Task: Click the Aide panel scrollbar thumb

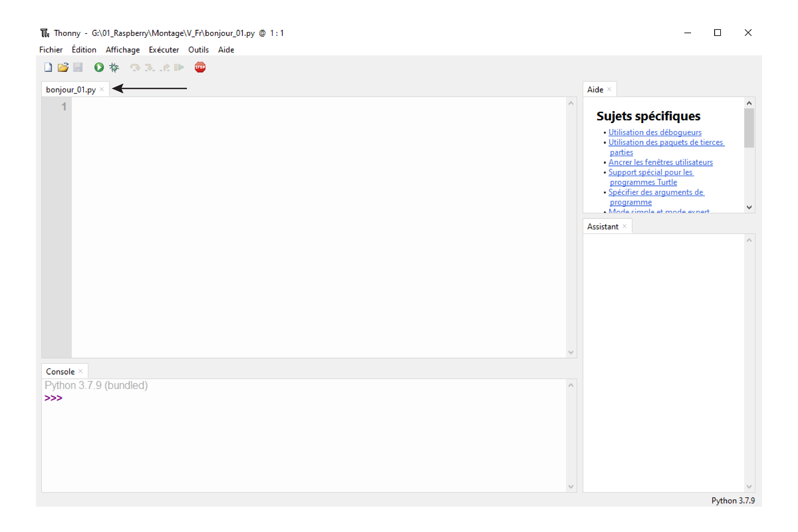Action: click(749, 128)
